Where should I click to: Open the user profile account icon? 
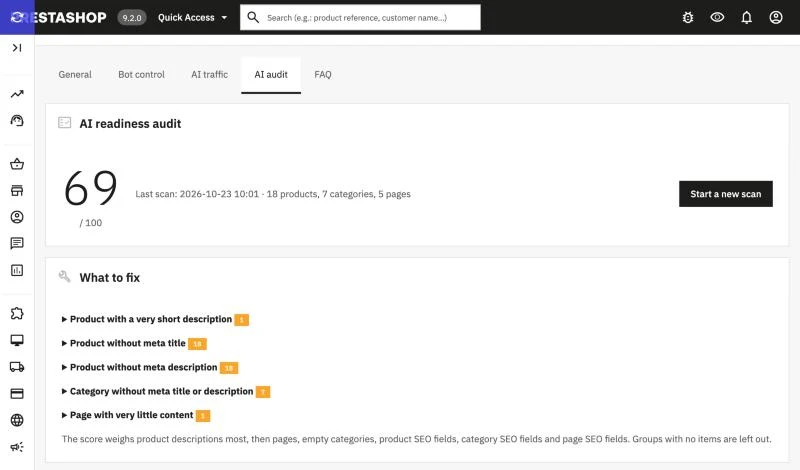click(776, 17)
